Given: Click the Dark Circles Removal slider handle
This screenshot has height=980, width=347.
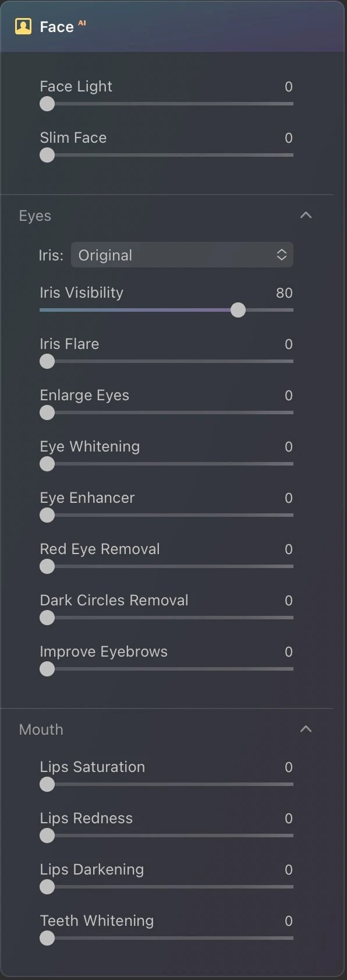Looking at the screenshot, I should [47, 618].
